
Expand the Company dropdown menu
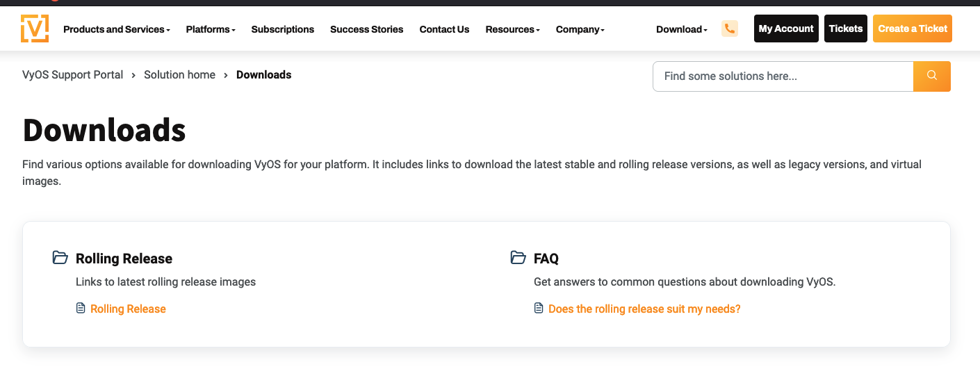pos(580,29)
